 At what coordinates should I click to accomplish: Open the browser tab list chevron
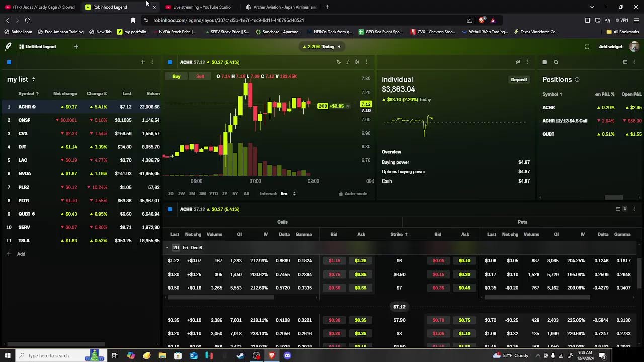tap(592, 7)
